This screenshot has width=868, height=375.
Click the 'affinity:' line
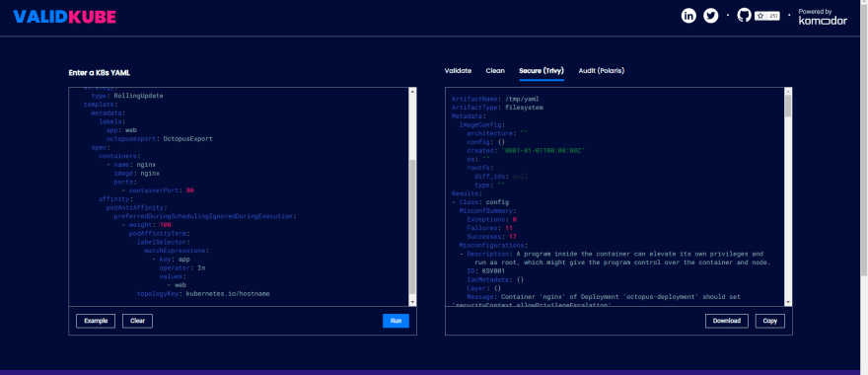coord(115,199)
